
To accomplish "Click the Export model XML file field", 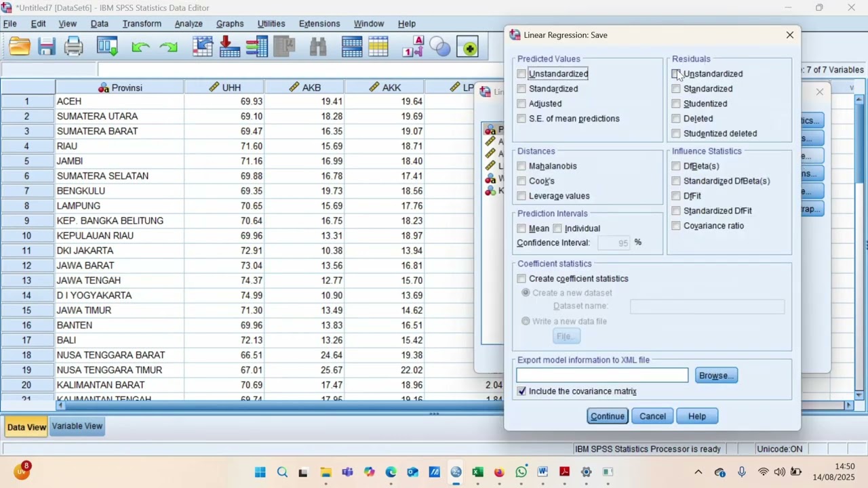I will click(602, 375).
